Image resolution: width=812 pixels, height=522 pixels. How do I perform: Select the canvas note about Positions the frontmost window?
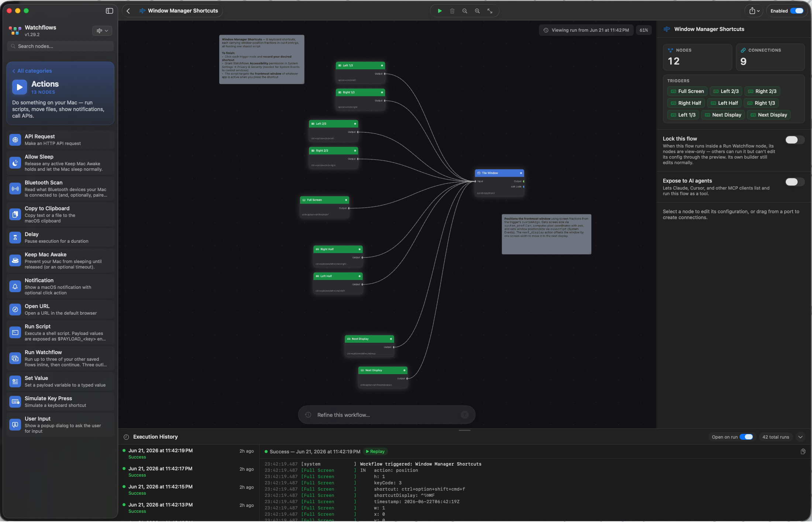pos(546,234)
